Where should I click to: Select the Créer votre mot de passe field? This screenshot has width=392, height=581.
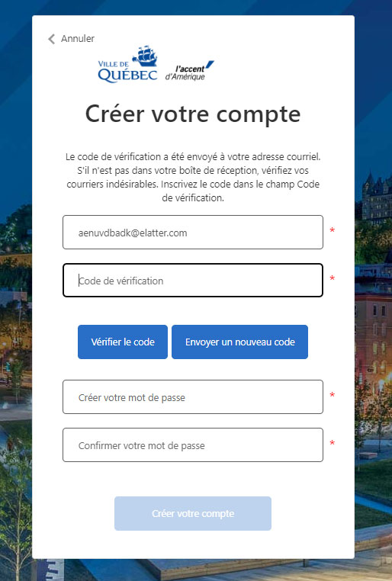tap(193, 396)
